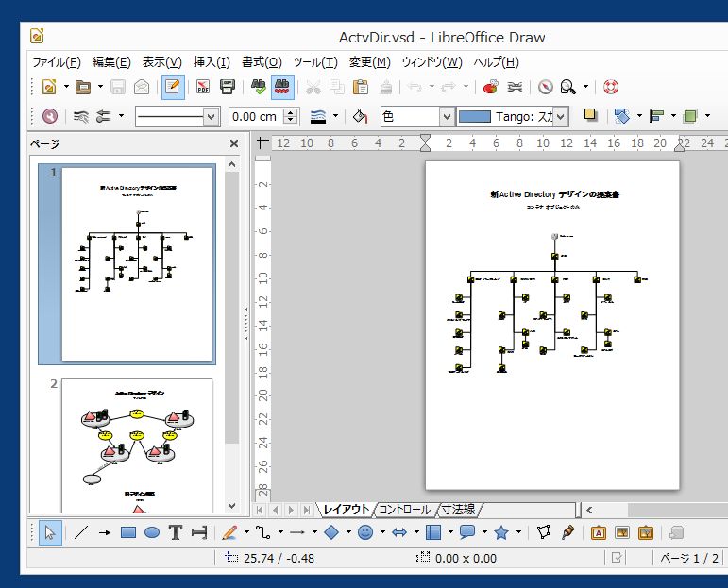Image resolution: width=728 pixels, height=588 pixels.
Task: Open the Arrange dropdown arrow
Action: pyautogui.click(x=707, y=116)
